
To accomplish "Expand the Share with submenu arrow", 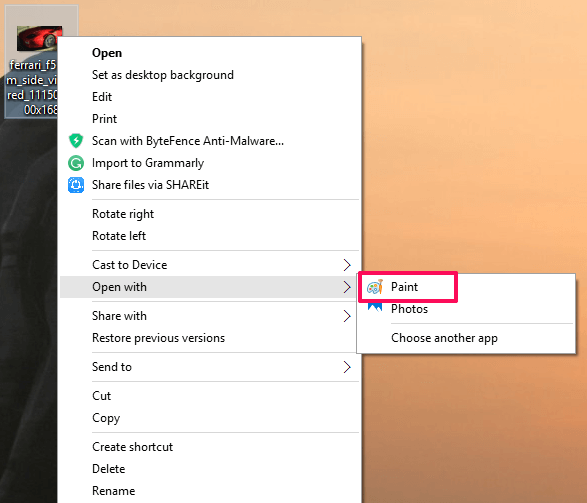I will coord(347,316).
